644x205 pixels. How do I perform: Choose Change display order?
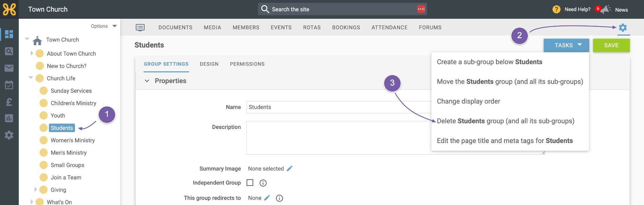click(x=469, y=101)
